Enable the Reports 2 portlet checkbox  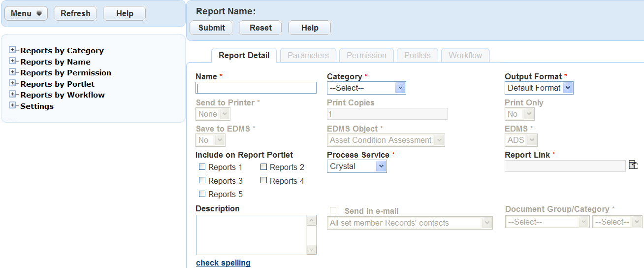[264, 167]
